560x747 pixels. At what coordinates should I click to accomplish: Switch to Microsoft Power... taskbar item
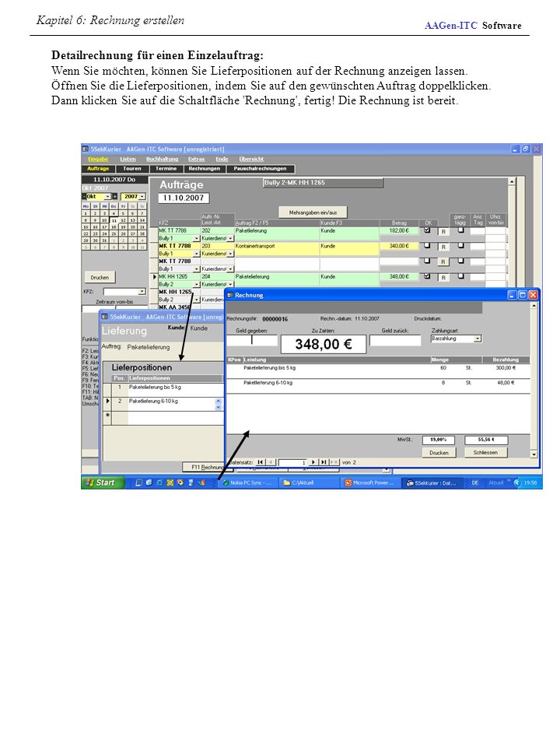(x=370, y=482)
